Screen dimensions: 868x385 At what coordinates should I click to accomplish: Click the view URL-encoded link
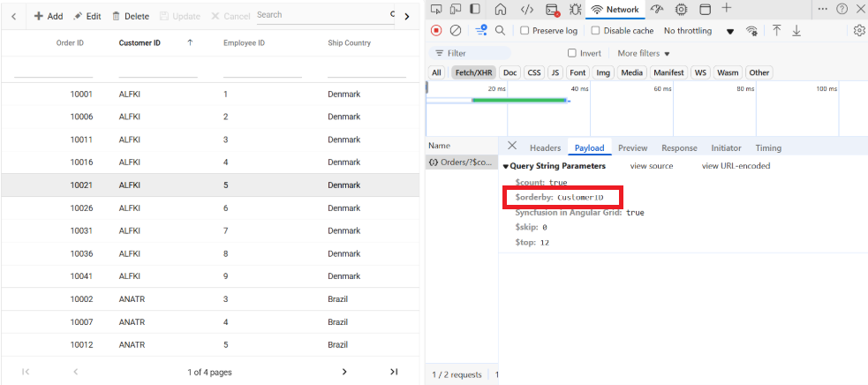click(736, 166)
